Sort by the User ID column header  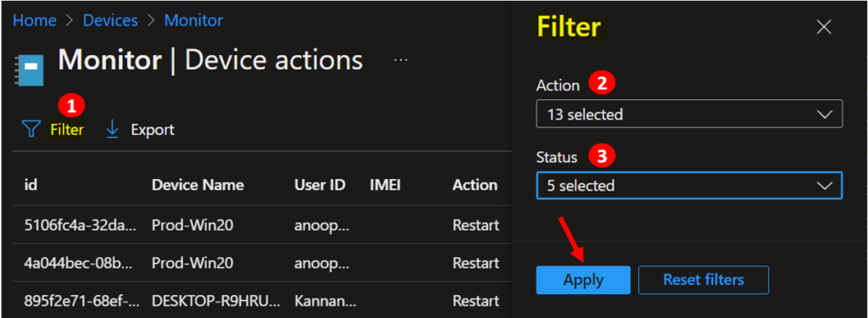(320, 185)
